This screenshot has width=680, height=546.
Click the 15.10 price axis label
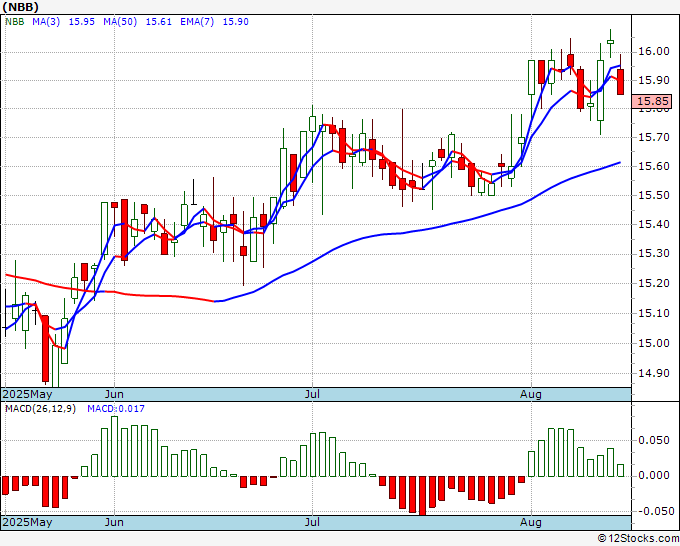coord(654,313)
